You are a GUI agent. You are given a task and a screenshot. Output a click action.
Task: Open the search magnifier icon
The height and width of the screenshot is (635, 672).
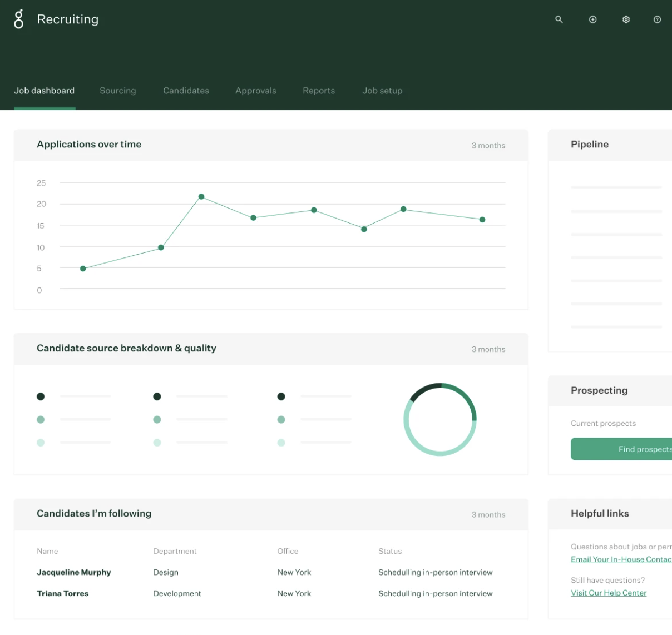(559, 19)
